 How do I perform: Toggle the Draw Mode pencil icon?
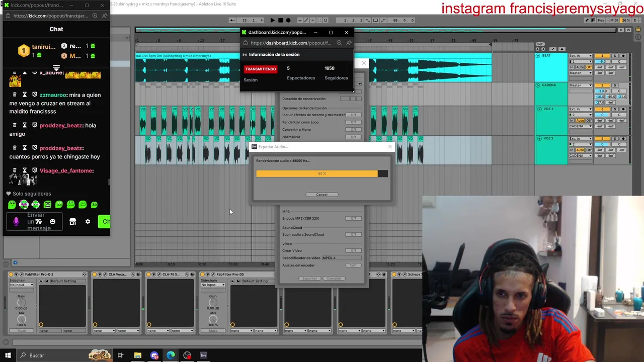point(587,20)
